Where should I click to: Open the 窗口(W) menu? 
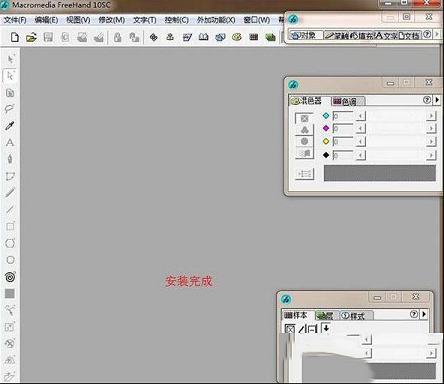257,20
